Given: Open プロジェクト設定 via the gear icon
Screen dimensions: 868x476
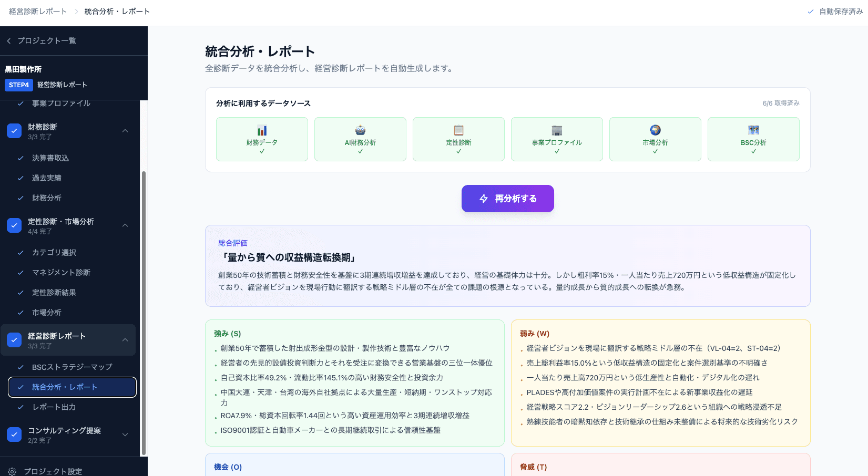Looking at the screenshot, I should [13, 471].
